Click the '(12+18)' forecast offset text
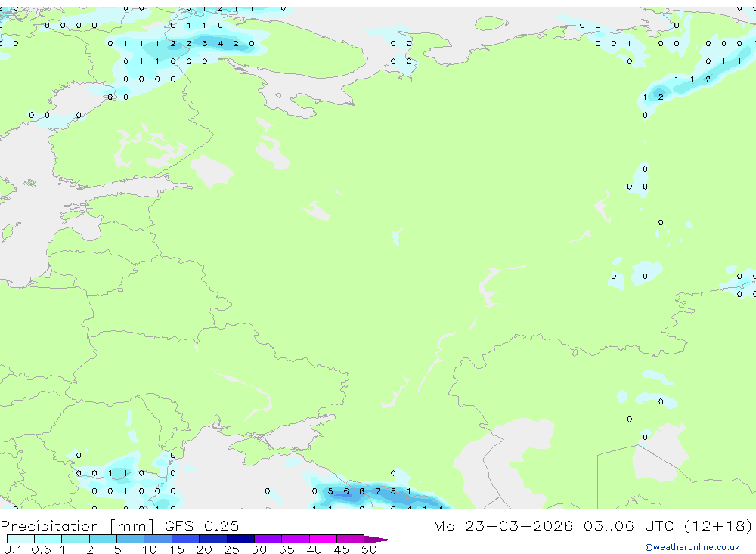Image resolution: width=756 pixels, height=554 pixels. pyautogui.click(x=718, y=525)
